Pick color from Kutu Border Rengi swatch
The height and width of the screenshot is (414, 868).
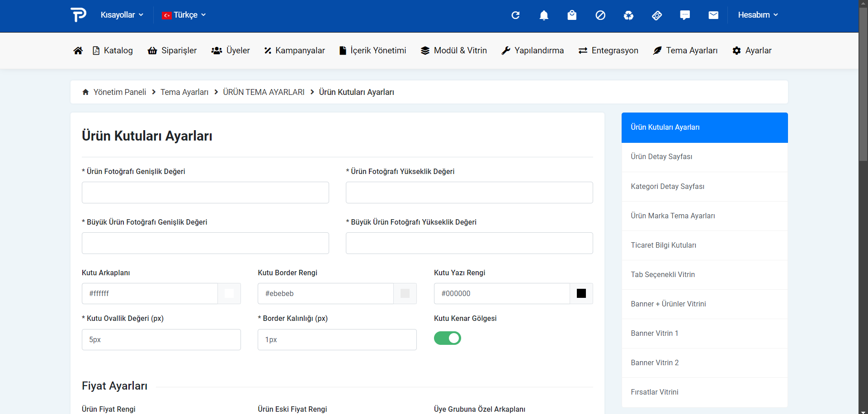point(405,294)
